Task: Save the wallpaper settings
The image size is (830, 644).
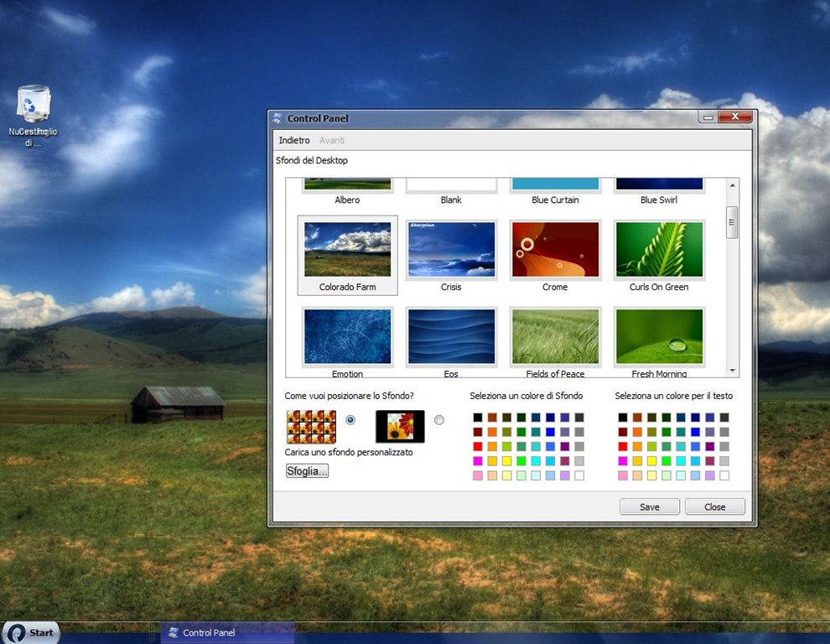Action: (650, 506)
